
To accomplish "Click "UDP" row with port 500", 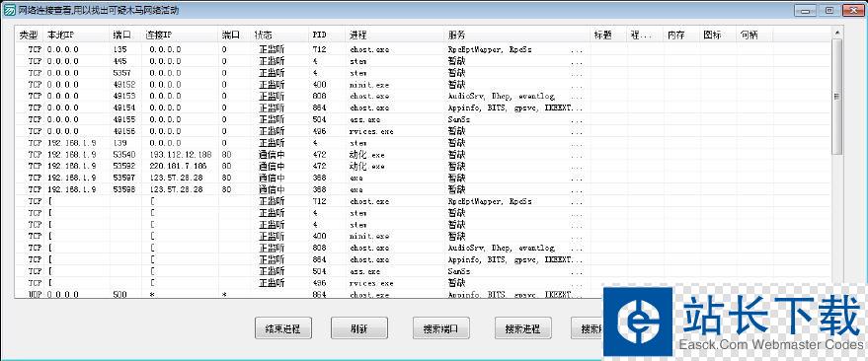I will tap(423, 295).
